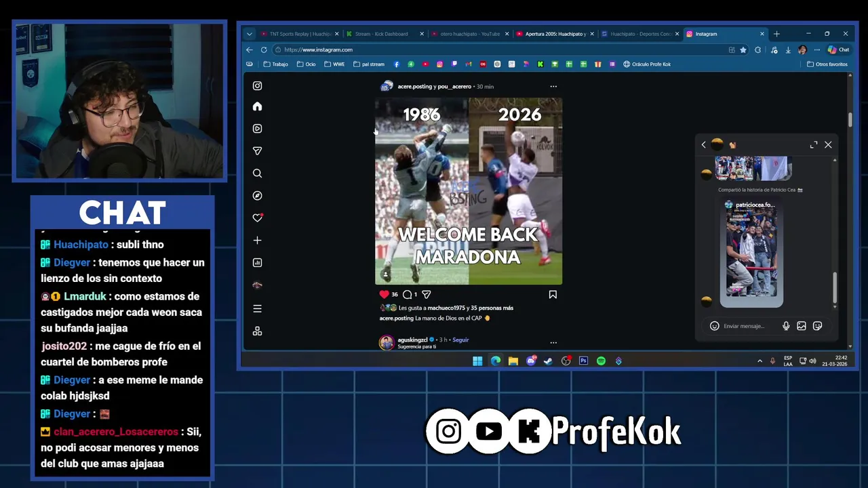Open the More hamburger menu in the sidebar

tap(257, 308)
